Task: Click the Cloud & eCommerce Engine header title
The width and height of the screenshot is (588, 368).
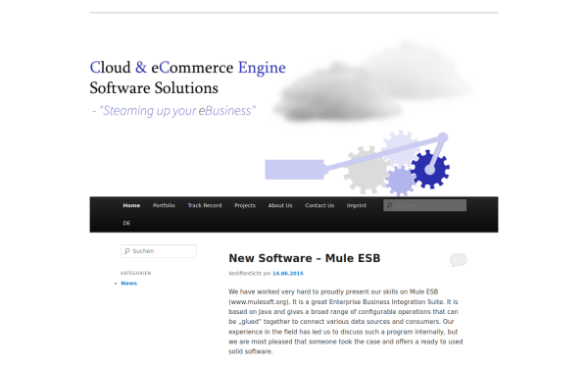Action: click(x=187, y=67)
